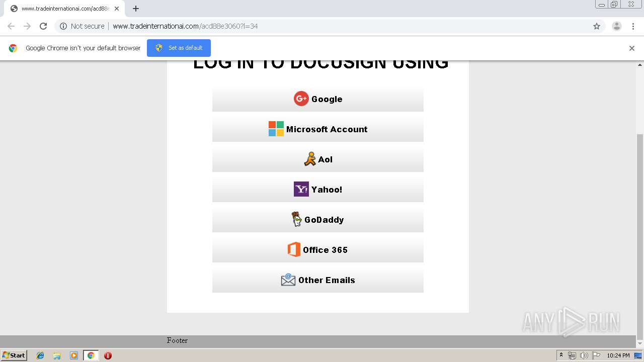
Task: Click the Chrome taskbar icon
Action: click(x=91, y=355)
